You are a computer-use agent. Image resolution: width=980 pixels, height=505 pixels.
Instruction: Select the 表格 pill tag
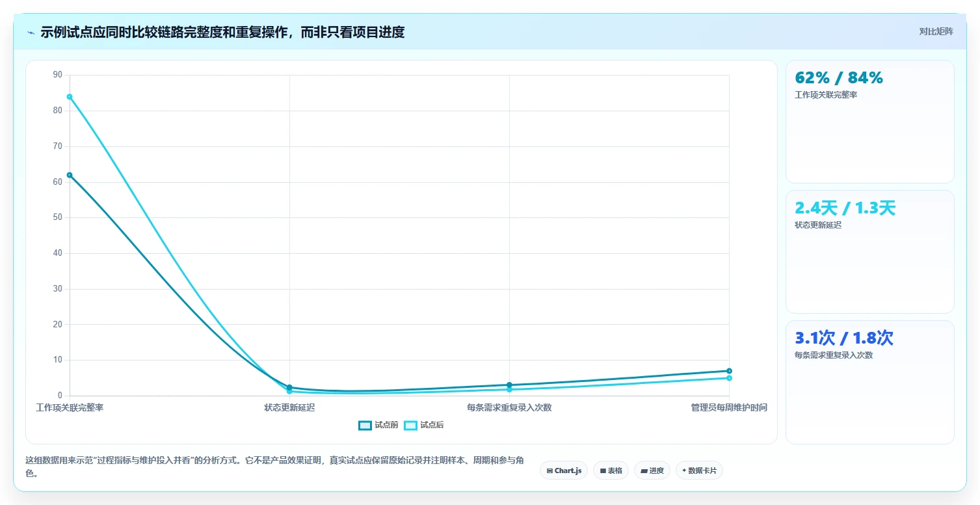[x=611, y=470]
